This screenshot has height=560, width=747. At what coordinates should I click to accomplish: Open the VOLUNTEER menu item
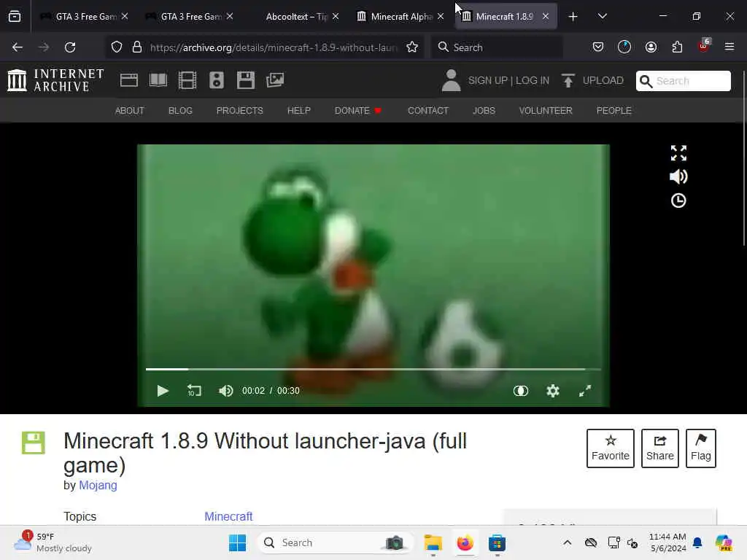pos(546,111)
